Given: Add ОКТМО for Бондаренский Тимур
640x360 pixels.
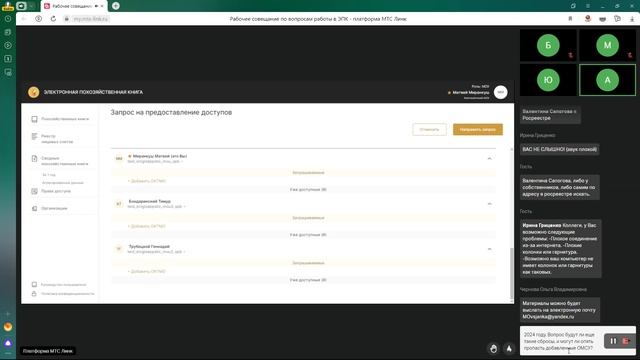Looking at the screenshot, I should pos(147,226).
